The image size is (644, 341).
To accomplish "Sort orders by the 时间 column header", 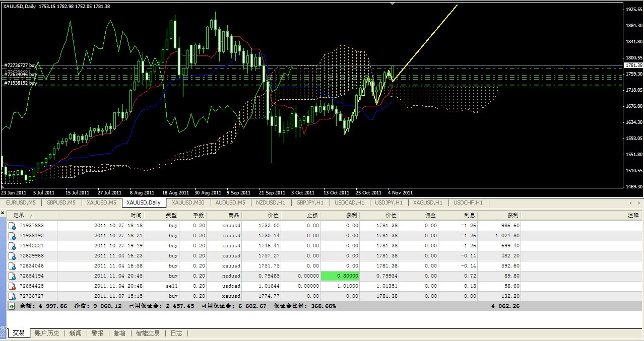I will click(x=136, y=215).
